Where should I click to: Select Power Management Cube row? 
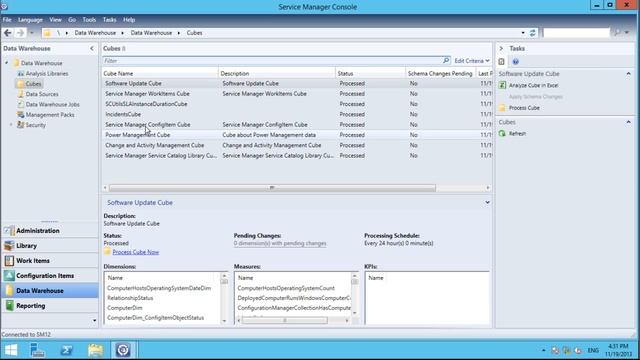(297, 135)
